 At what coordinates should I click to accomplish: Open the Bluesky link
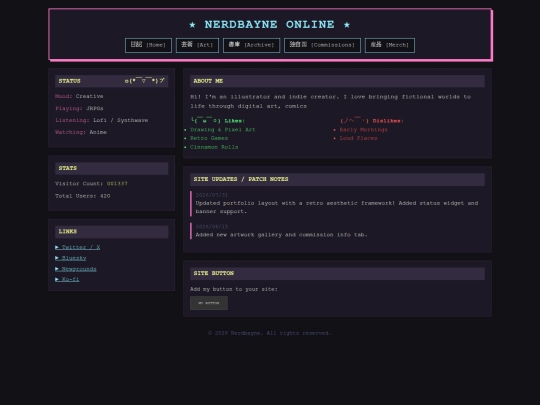(71, 258)
